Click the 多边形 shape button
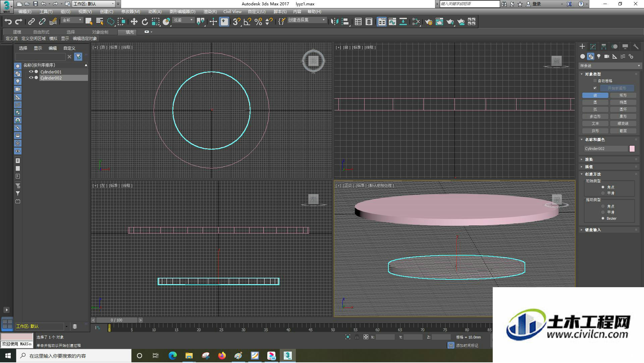644x363 pixels. [x=595, y=116]
